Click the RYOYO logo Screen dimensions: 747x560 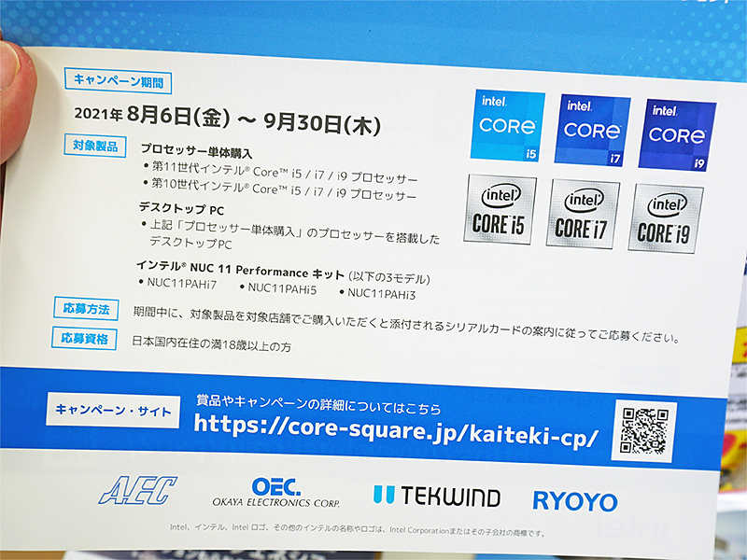(x=575, y=501)
